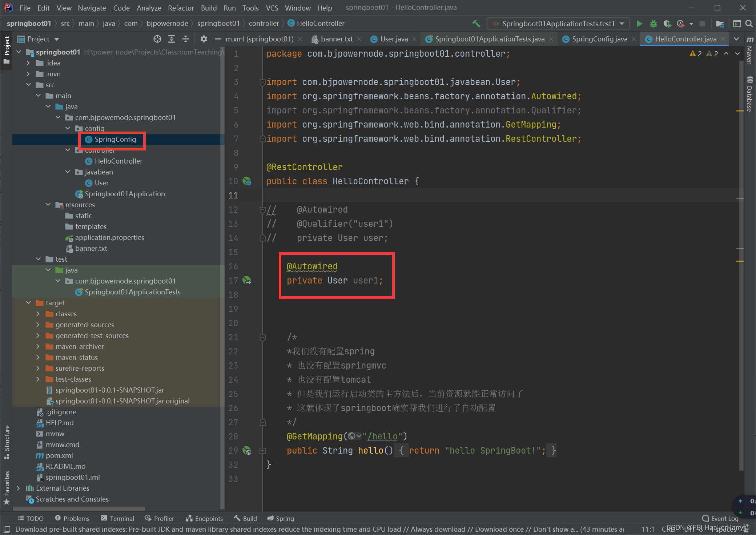Open the Database tool window
The height and width of the screenshot is (535, 756).
(x=749, y=94)
